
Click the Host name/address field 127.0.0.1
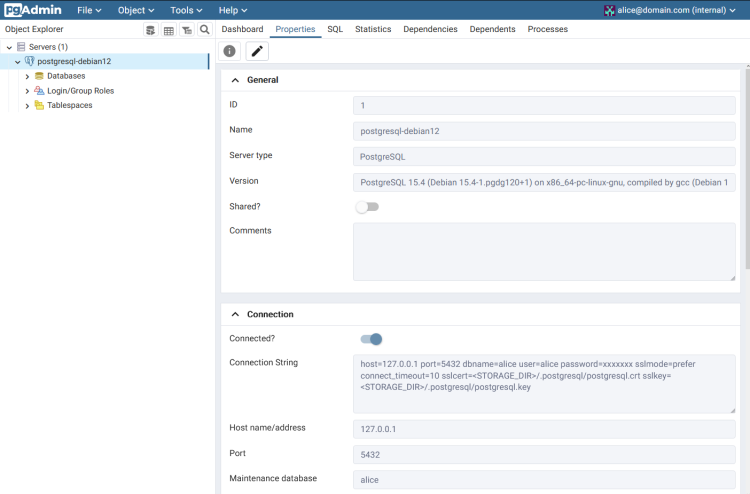544,429
